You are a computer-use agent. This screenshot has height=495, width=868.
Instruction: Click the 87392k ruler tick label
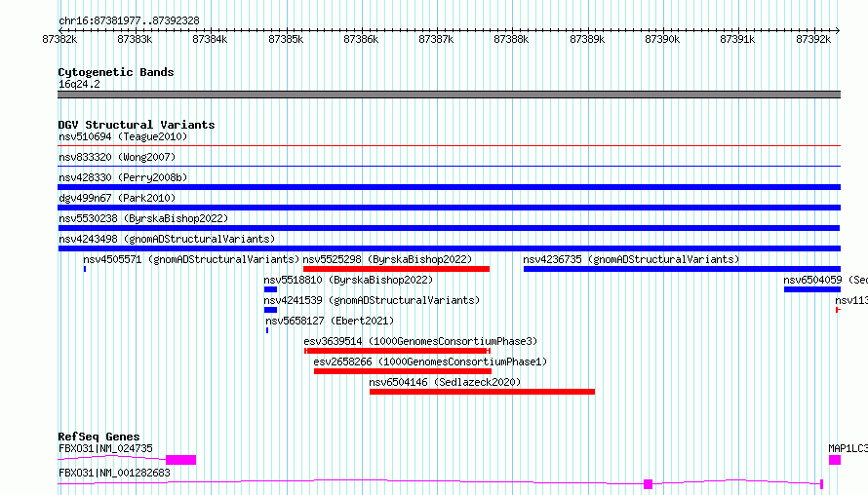click(813, 39)
